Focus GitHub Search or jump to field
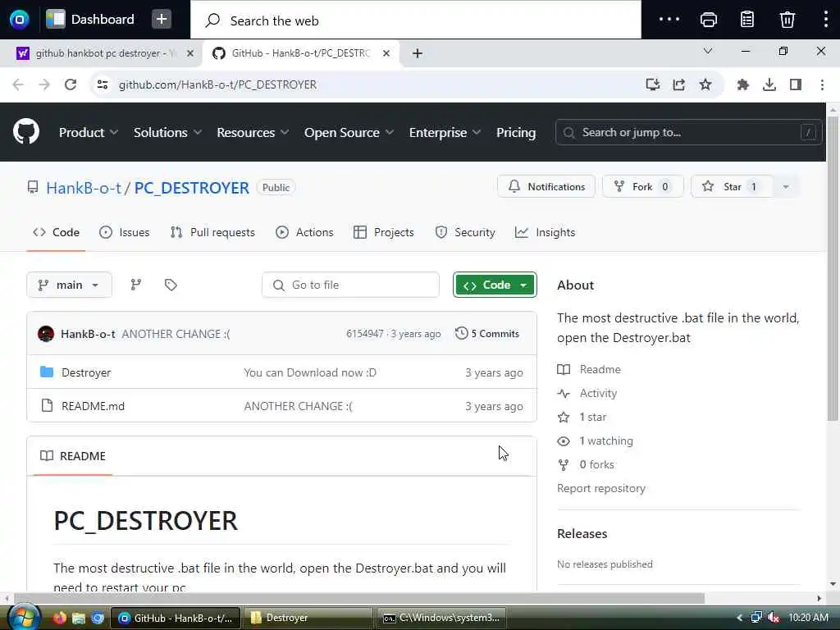Screen dimensions: 840x630 (x=688, y=132)
